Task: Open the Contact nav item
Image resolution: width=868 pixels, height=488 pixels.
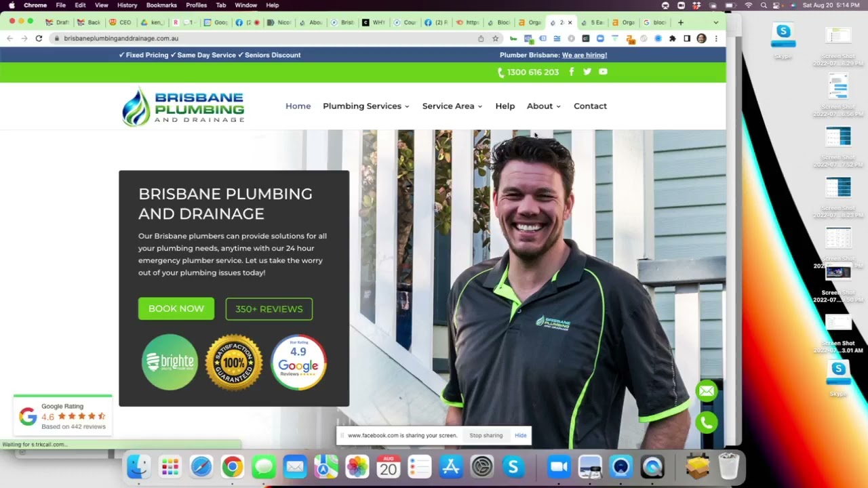Action: [x=591, y=106]
